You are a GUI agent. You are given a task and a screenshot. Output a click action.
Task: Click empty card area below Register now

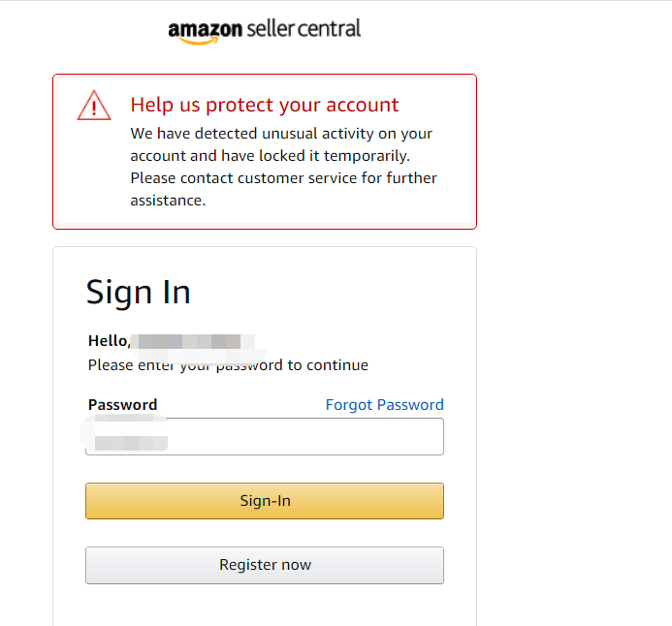tap(265, 606)
